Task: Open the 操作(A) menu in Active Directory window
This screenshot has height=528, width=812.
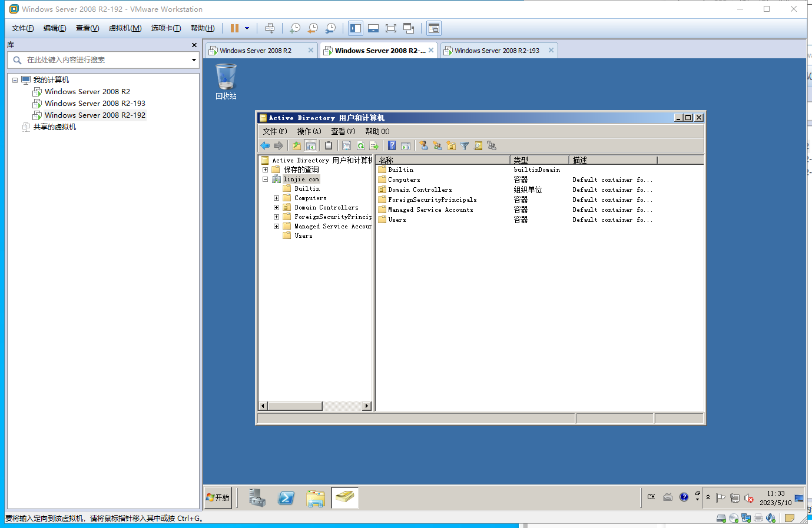Action: 309,131
